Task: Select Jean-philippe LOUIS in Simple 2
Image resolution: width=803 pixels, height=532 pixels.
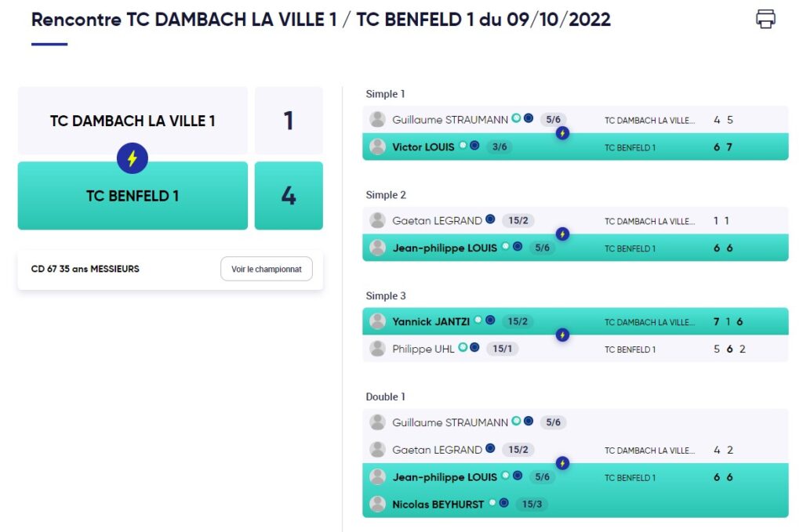Action: pos(445,248)
